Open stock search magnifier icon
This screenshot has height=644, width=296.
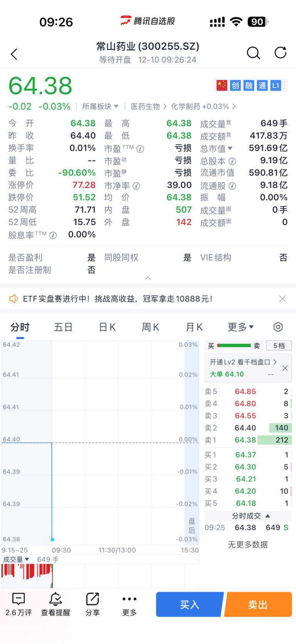click(x=253, y=53)
